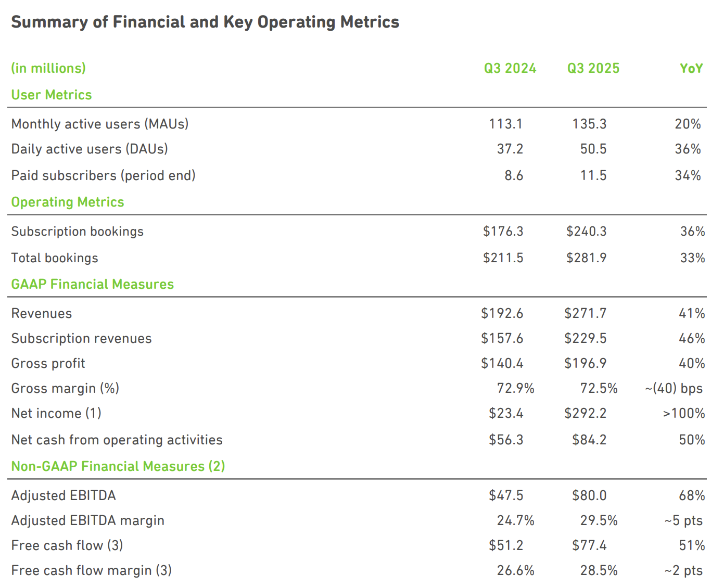Select the Q3 2024 column header
711x588 pixels.
coord(510,68)
